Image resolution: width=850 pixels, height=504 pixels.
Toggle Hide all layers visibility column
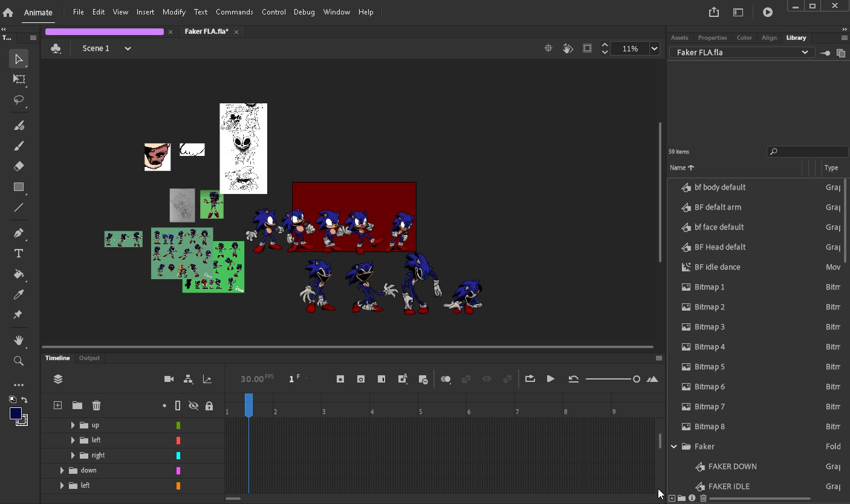[193, 405]
